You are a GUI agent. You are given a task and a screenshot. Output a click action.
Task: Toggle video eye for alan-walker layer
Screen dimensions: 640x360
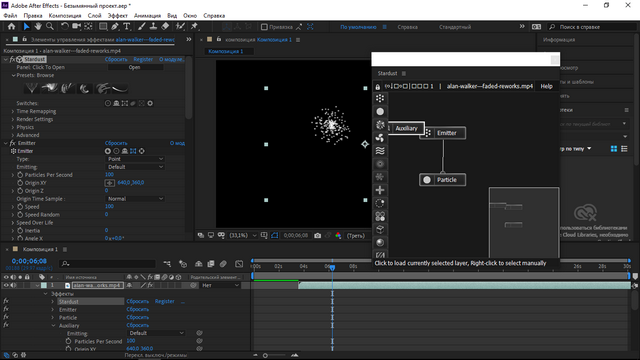tap(6, 285)
